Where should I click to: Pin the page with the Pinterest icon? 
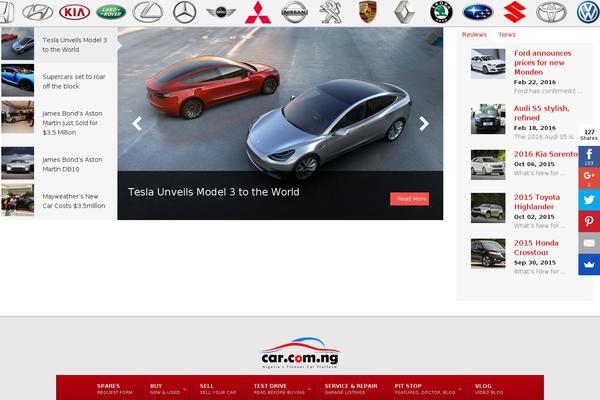pos(589,221)
